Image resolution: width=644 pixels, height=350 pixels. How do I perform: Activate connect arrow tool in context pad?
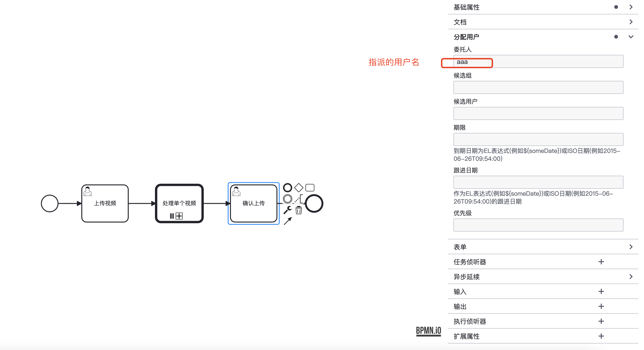pos(288,221)
